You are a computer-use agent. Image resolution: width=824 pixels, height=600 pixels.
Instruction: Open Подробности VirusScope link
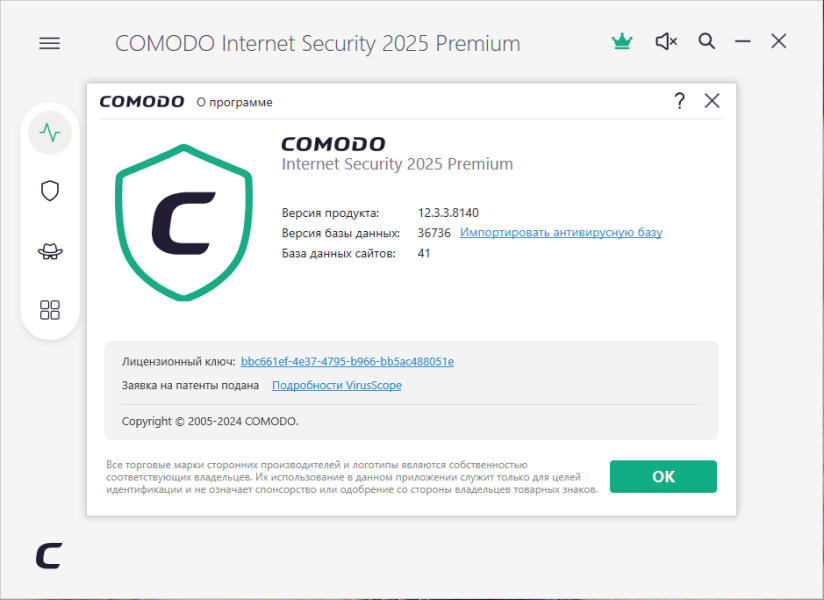click(x=337, y=385)
